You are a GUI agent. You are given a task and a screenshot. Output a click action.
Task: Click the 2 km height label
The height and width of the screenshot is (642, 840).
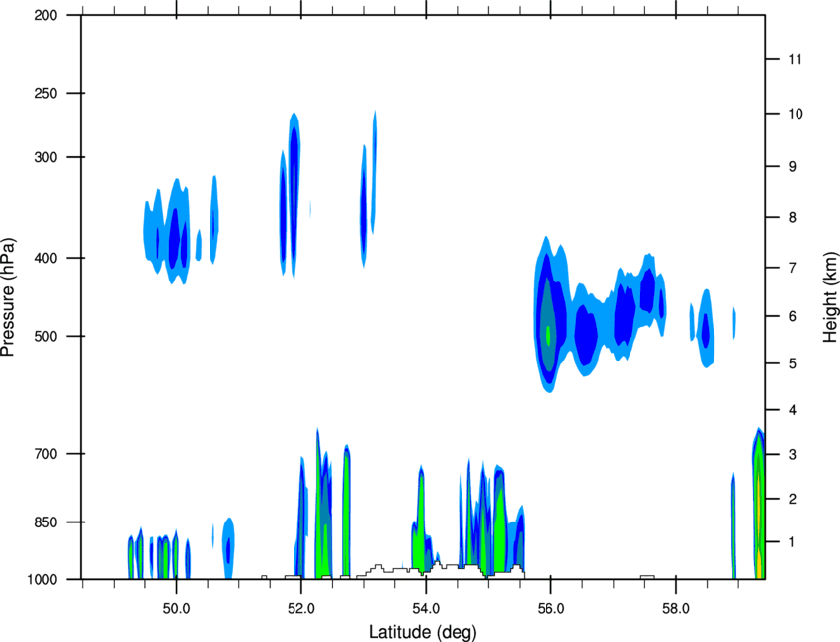(793, 499)
